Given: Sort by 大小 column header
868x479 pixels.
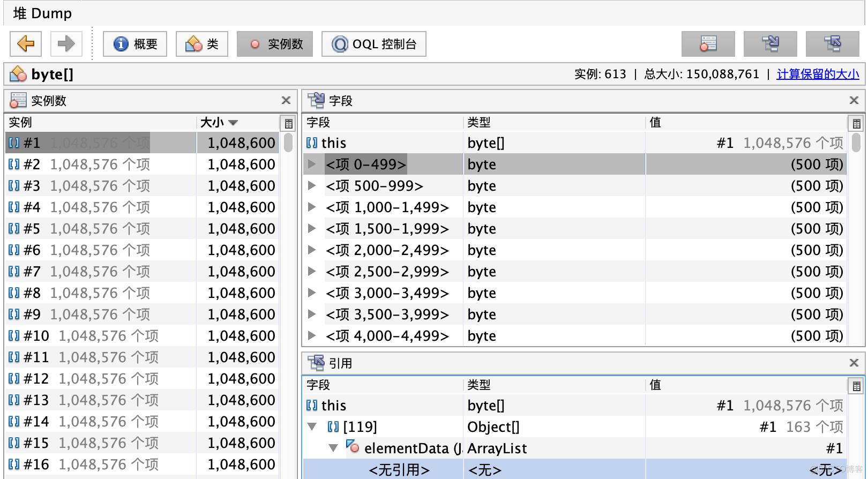Looking at the screenshot, I should point(237,123).
